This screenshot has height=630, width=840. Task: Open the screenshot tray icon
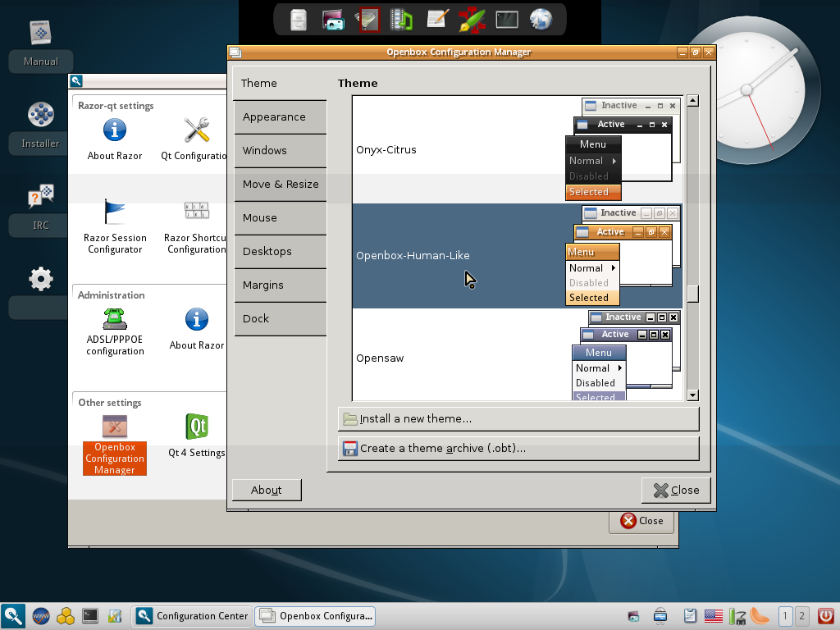point(634,616)
